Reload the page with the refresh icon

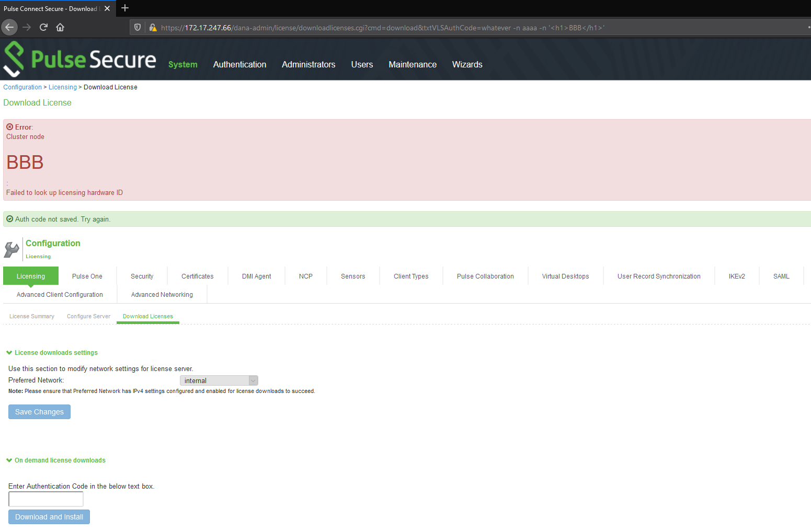point(43,27)
